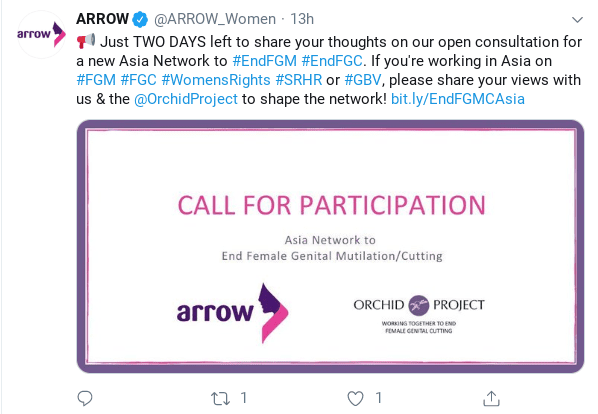Expand the tweet options chevron

pos(577,19)
